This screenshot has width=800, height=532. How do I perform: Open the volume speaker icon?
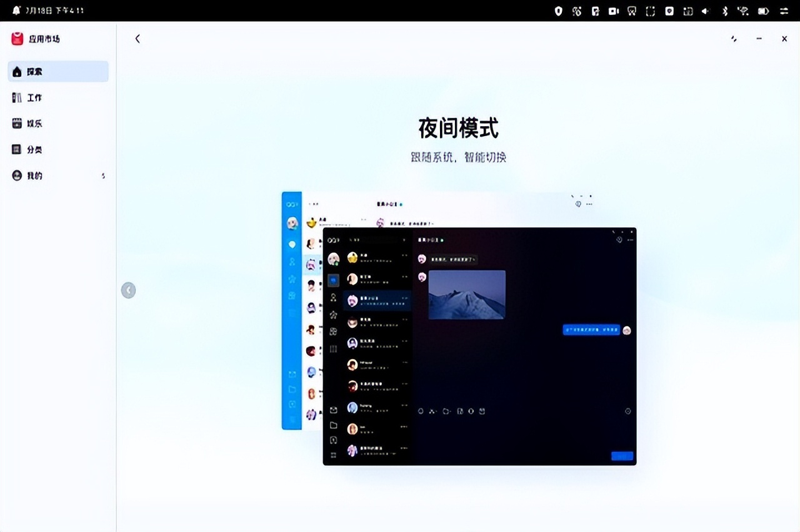point(706,11)
